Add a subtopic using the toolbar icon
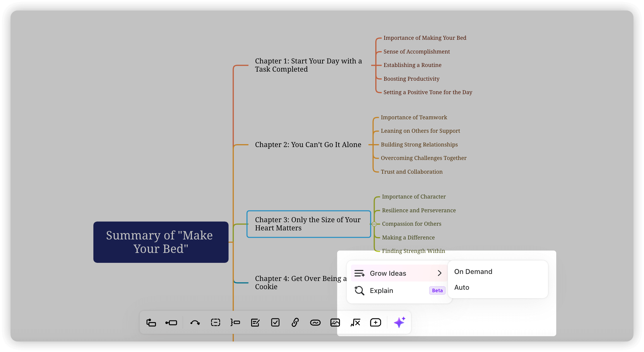The height and width of the screenshot is (352, 644). 151,322
